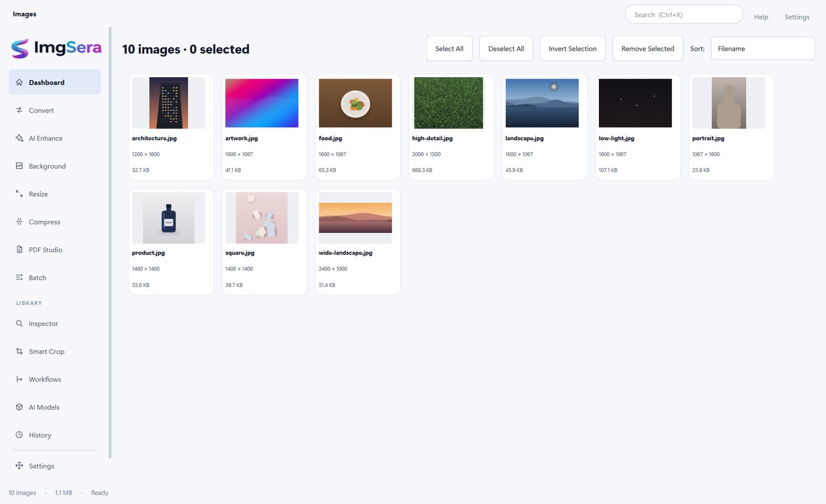Click the Compress icon in sidebar
The width and height of the screenshot is (826, 504).
pos(19,222)
